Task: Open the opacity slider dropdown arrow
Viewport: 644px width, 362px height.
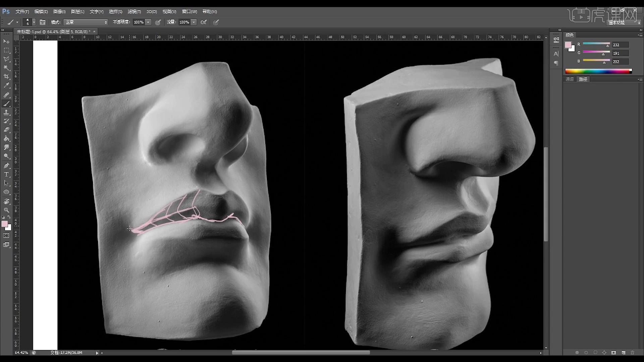Action: tap(148, 22)
